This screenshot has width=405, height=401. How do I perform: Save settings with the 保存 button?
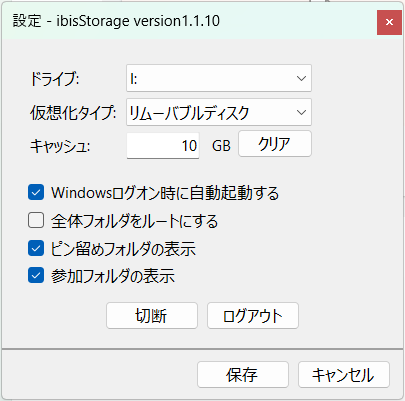pyautogui.click(x=242, y=375)
